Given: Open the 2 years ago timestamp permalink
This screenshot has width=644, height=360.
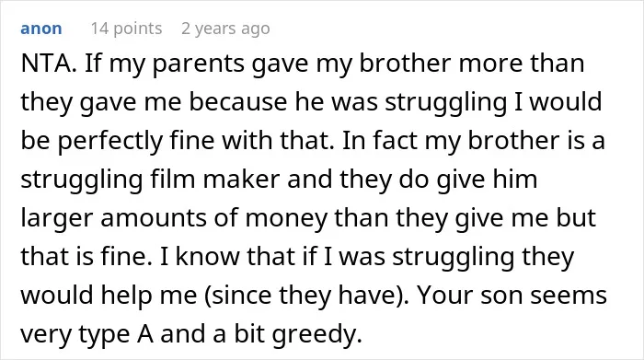Looking at the screenshot, I should pyautogui.click(x=226, y=29).
